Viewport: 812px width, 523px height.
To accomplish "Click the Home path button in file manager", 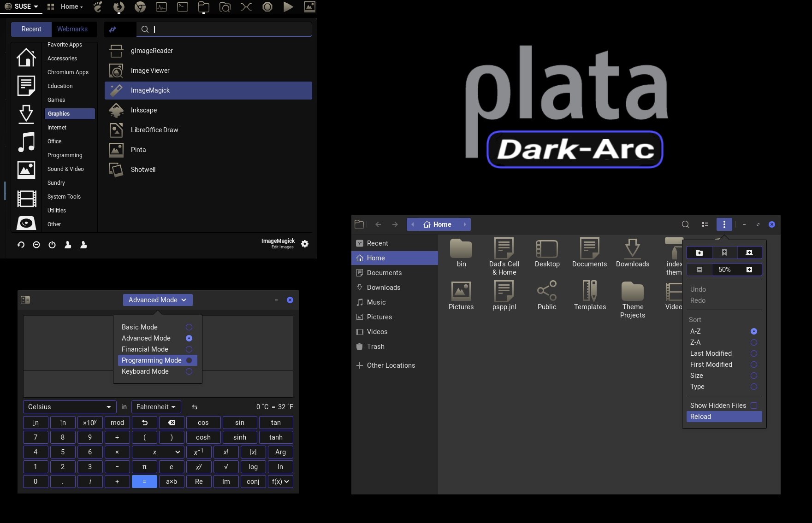I will [x=438, y=224].
